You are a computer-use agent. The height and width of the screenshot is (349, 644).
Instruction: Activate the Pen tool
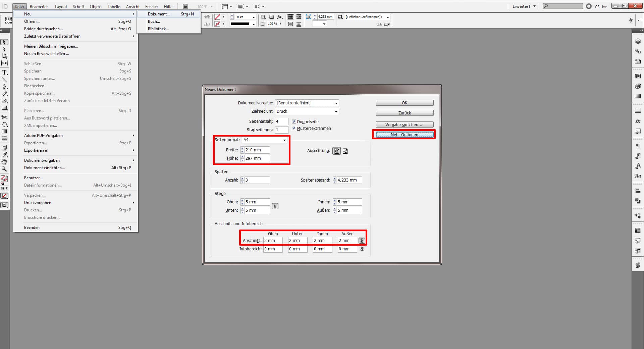click(x=5, y=87)
